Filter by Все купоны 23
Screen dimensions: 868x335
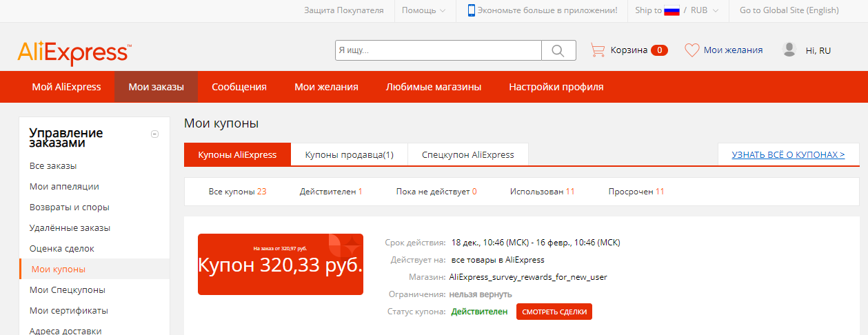click(237, 191)
